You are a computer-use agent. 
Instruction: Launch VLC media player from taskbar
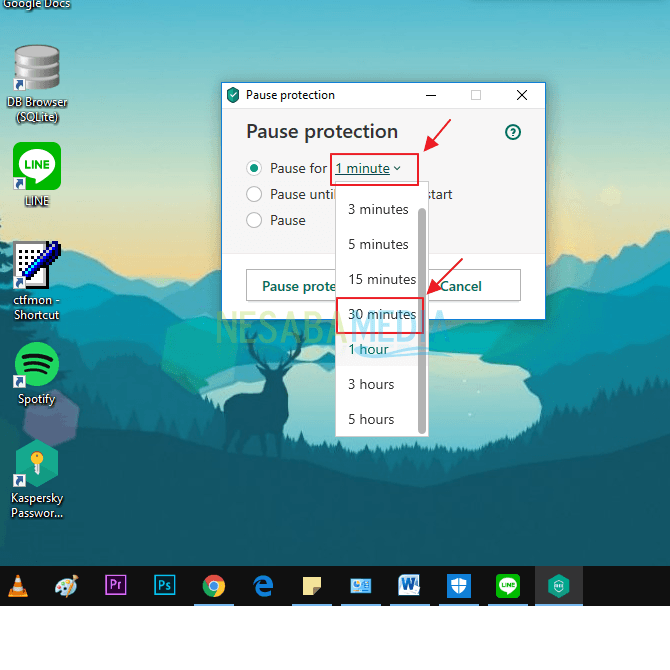point(19,586)
